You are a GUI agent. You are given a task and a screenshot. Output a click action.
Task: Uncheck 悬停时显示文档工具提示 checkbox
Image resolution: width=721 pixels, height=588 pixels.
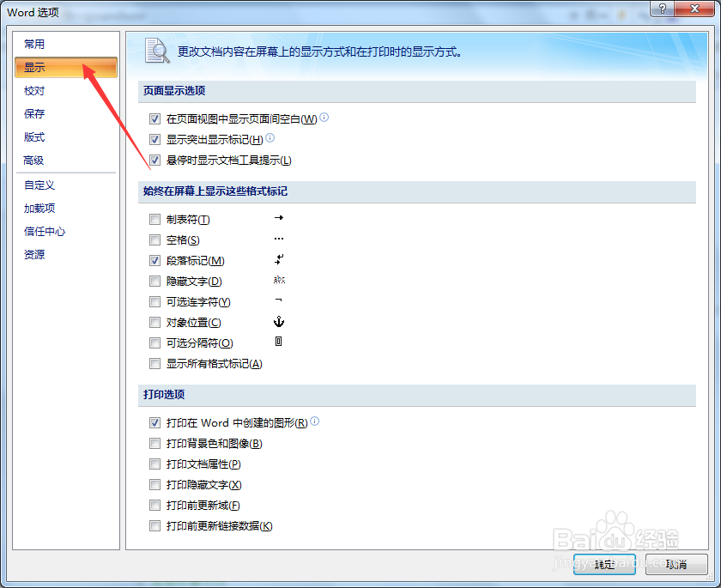[x=155, y=160]
